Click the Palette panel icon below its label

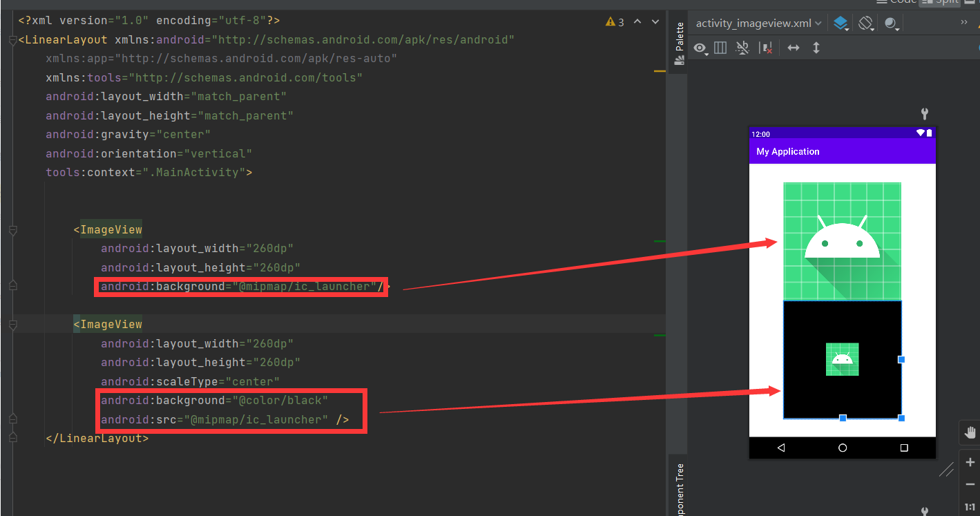click(x=680, y=61)
